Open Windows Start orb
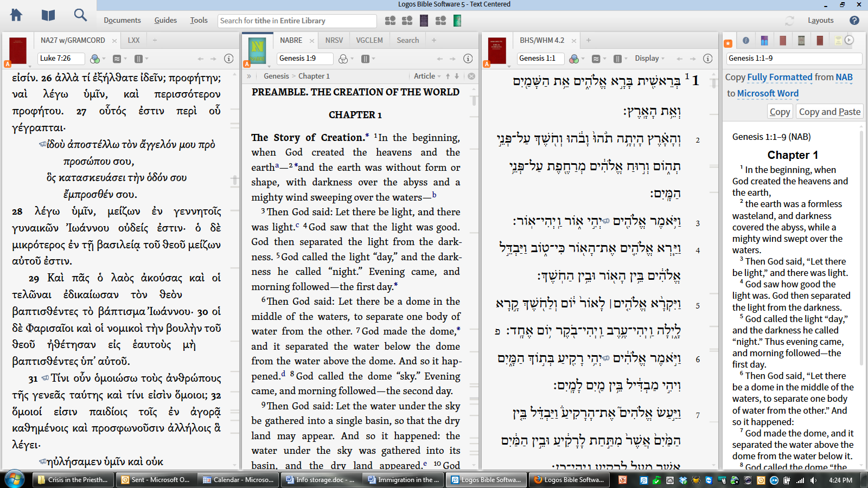 (x=15, y=480)
